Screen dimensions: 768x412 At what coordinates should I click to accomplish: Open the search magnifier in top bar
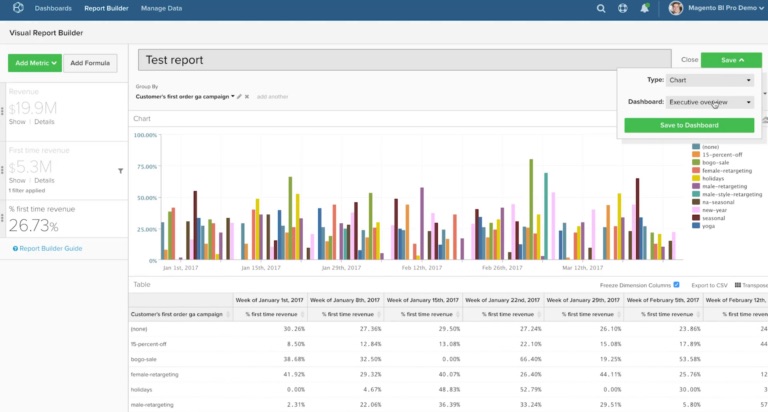(601, 8)
